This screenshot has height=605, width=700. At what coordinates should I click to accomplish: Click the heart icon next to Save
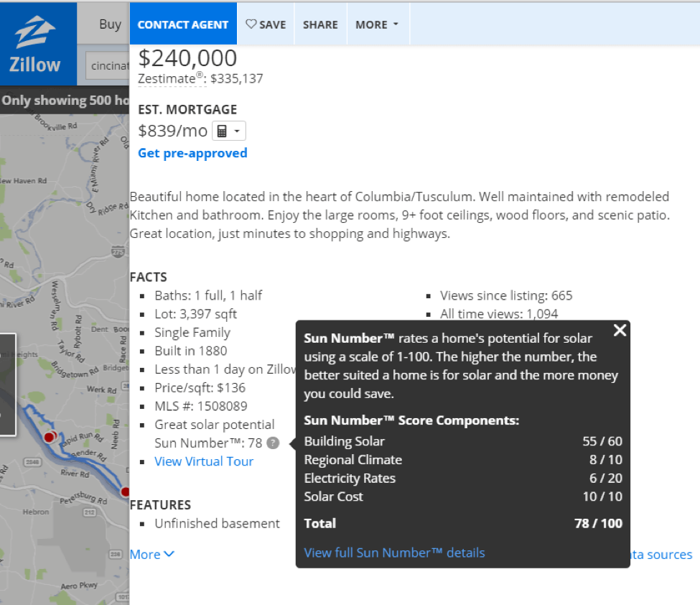[251, 24]
